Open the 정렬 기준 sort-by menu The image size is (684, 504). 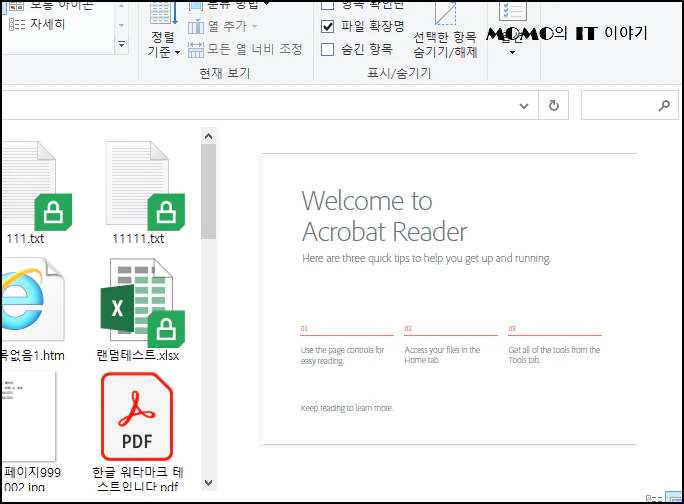(x=163, y=31)
